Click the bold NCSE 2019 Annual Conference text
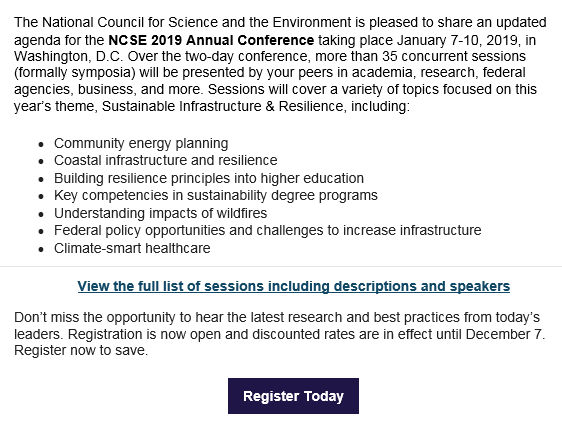This screenshot has width=562, height=423. (x=211, y=40)
